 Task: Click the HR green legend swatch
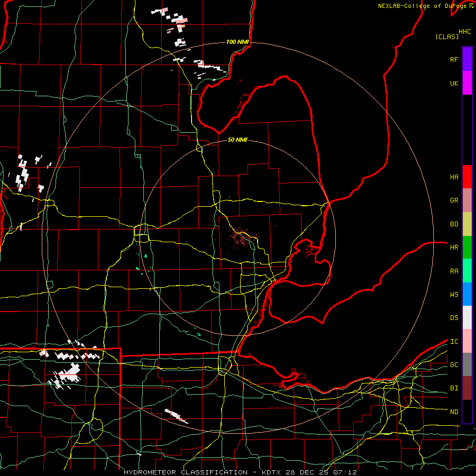[x=467, y=248]
